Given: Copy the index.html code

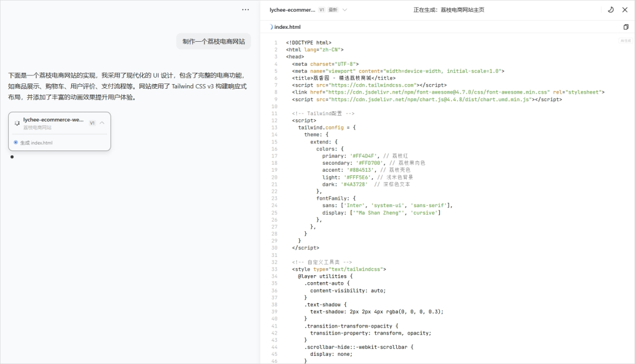Looking at the screenshot, I should pyautogui.click(x=626, y=27).
